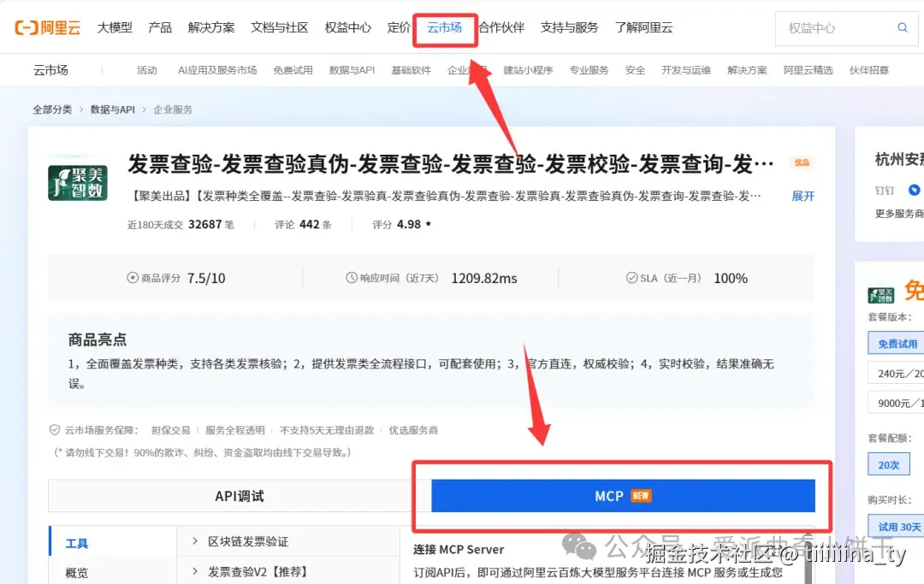
Task: Click the search magnifier in 权益中心 box
Action: [x=903, y=27]
